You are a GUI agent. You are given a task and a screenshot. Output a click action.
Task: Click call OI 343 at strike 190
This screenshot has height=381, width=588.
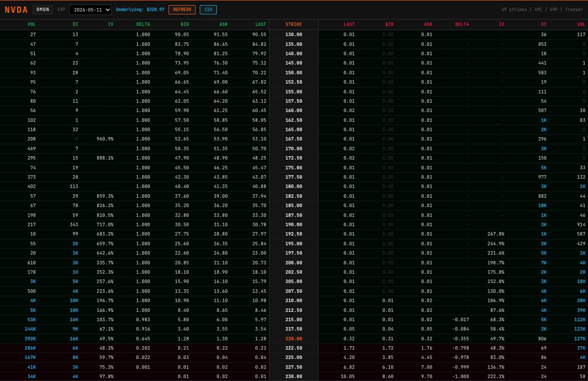tap(74, 224)
